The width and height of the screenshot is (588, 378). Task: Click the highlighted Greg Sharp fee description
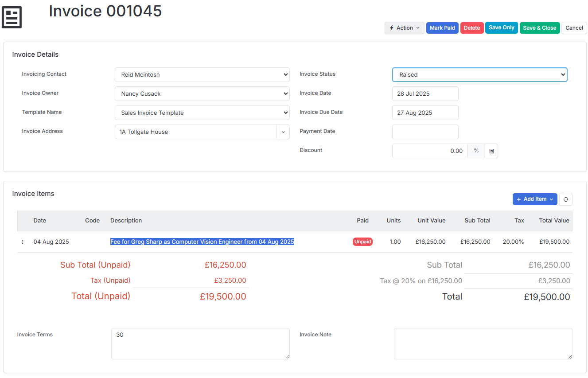[x=202, y=242]
